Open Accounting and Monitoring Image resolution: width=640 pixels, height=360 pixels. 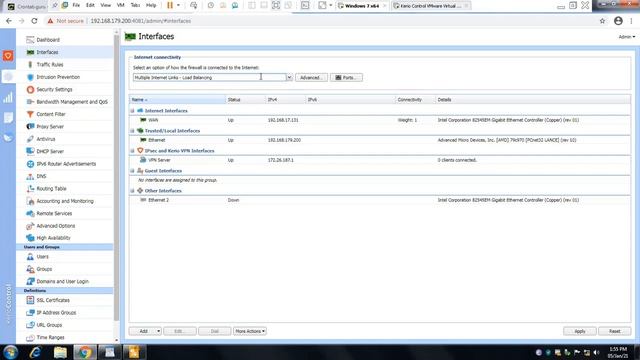click(x=64, y=201)
